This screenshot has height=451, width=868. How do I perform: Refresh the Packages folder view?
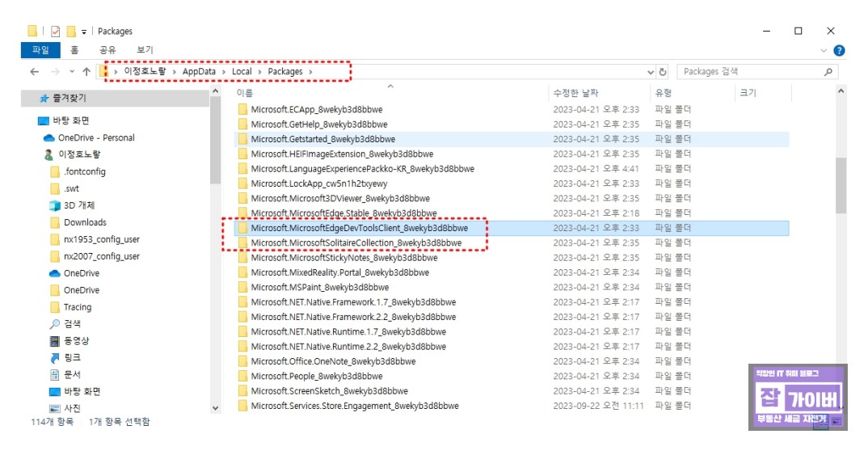pyautogui.click(x=663, y=71)
